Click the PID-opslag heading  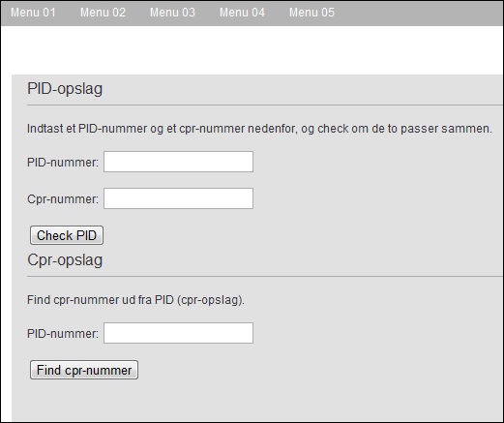tap(65, 89)
